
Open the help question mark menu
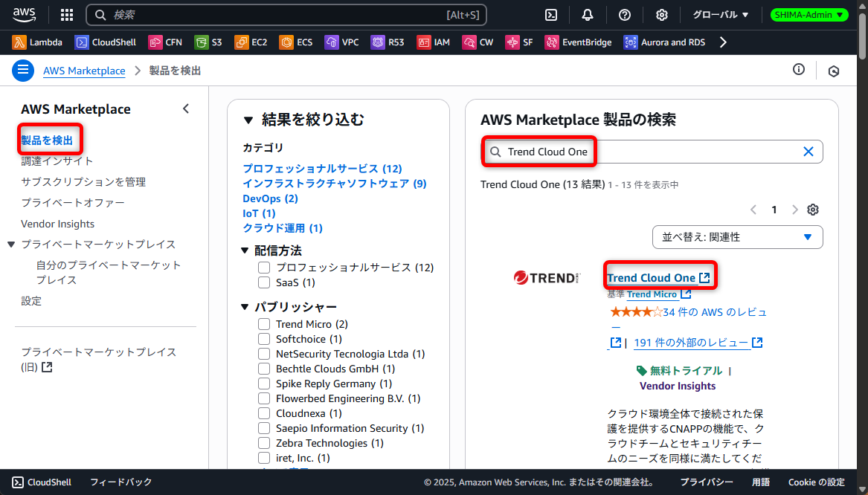625,15
